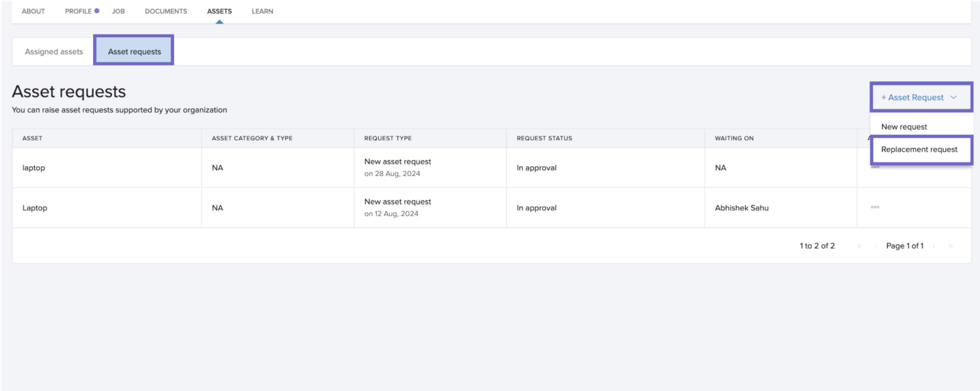The width and height of the screenshot is (980, 391).
Task: Open actions menu for 28 Aug laptop row
Action: click(x=875, y=167)
